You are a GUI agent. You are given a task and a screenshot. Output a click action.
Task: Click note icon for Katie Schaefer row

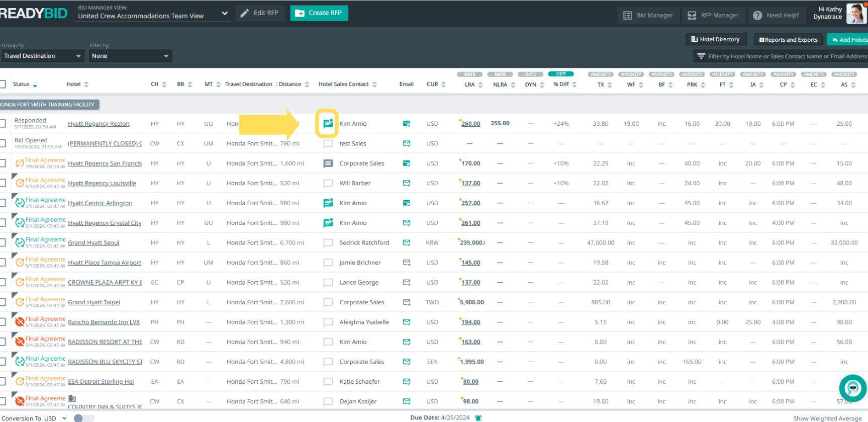click(328, 382)
